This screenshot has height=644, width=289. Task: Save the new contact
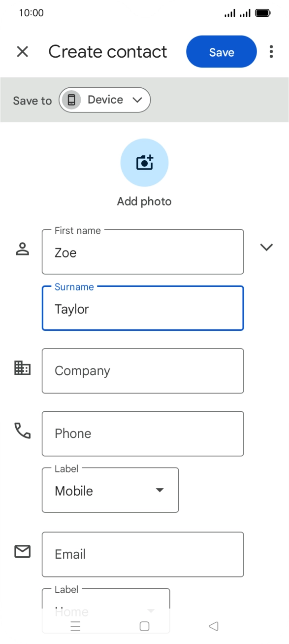click(222, 52)
